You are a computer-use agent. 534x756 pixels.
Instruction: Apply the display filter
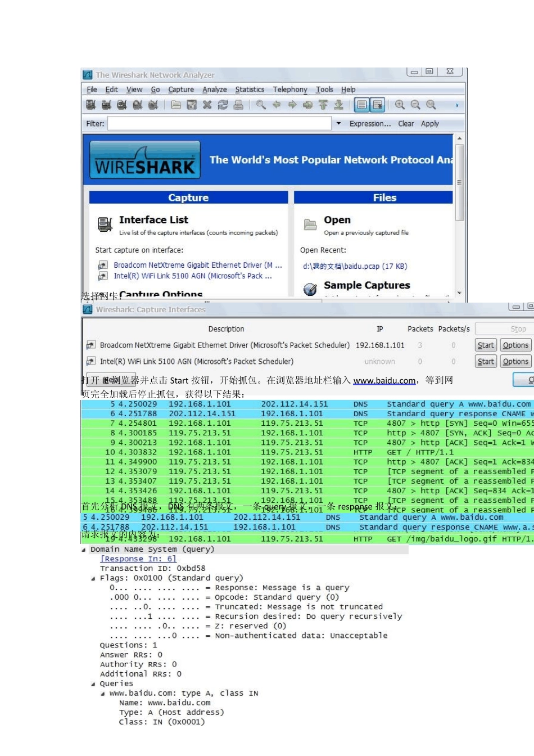(430, 124)
